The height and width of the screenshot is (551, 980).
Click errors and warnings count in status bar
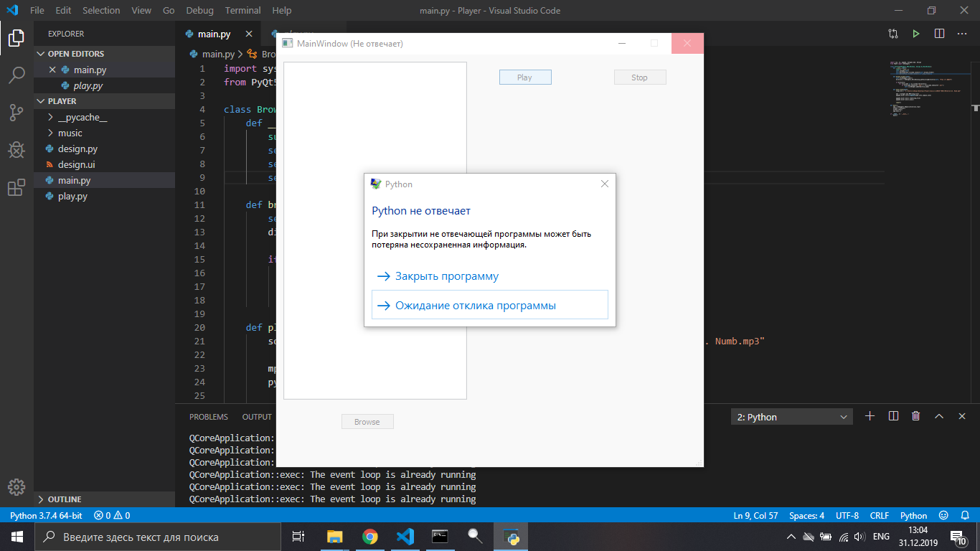(112, 515)
